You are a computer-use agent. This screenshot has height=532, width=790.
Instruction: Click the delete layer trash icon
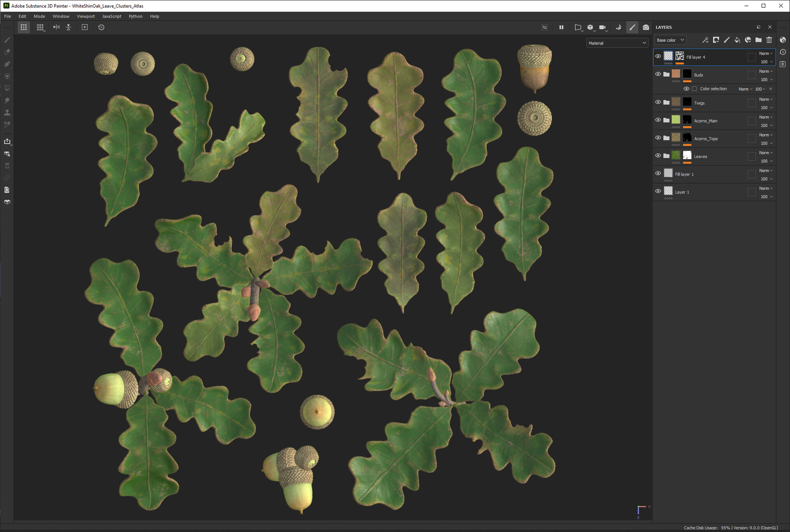click(769, 40)
